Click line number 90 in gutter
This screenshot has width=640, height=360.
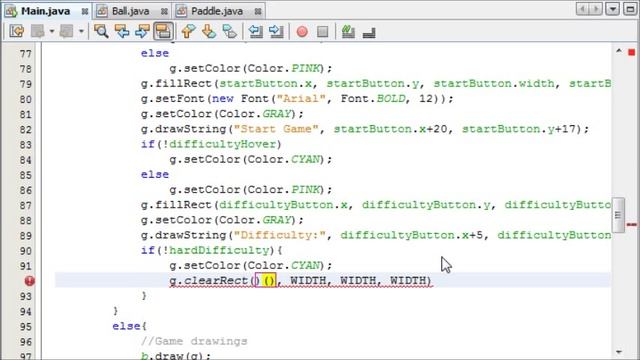(x=25, y=251)
